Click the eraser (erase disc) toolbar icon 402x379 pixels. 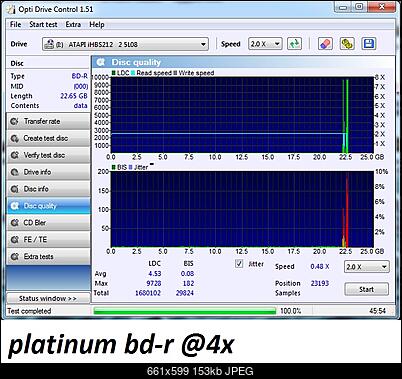pos(325,44)
